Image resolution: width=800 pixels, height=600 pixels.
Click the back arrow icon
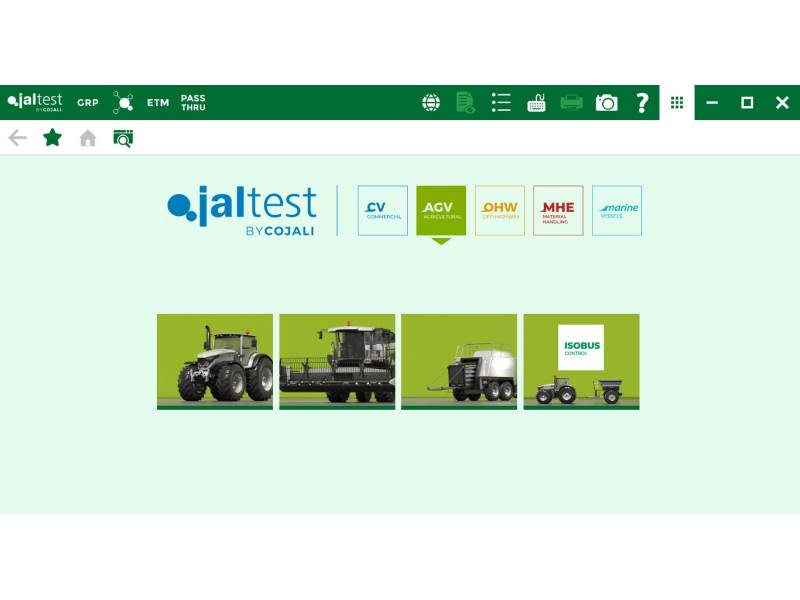17,136
